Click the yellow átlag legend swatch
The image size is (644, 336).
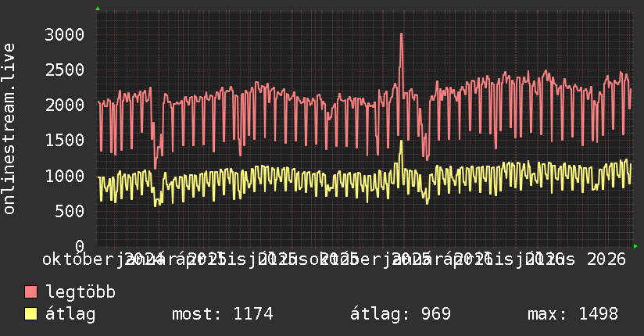(30, 313)
